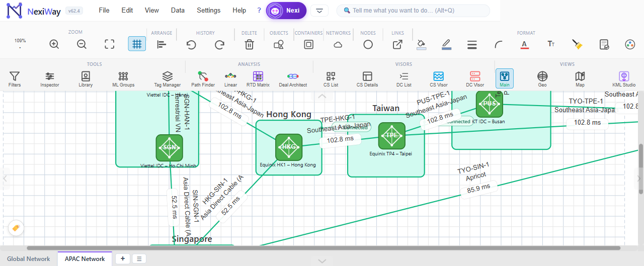Image resolution: width=644 pixels, height=266 pixels.
Task: Open the File menu
Action: click(x=104, y=10)
